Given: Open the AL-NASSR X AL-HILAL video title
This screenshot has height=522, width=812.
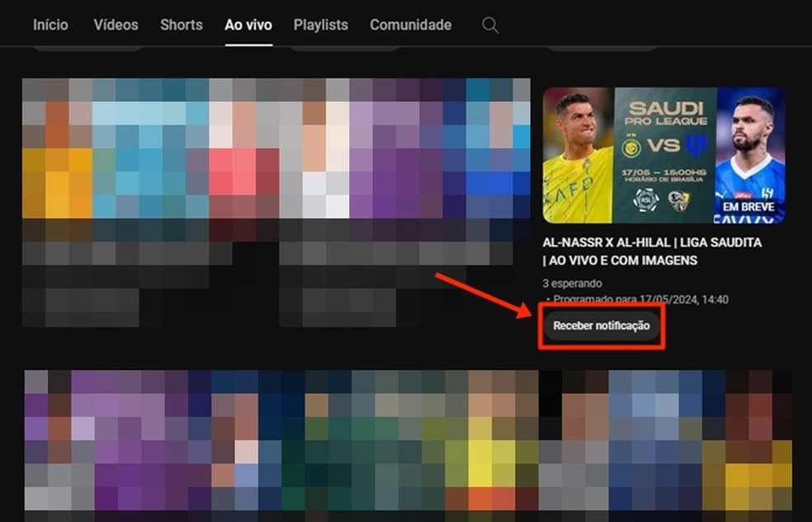Looking at the screenshot, I should [x=653, y=252].
